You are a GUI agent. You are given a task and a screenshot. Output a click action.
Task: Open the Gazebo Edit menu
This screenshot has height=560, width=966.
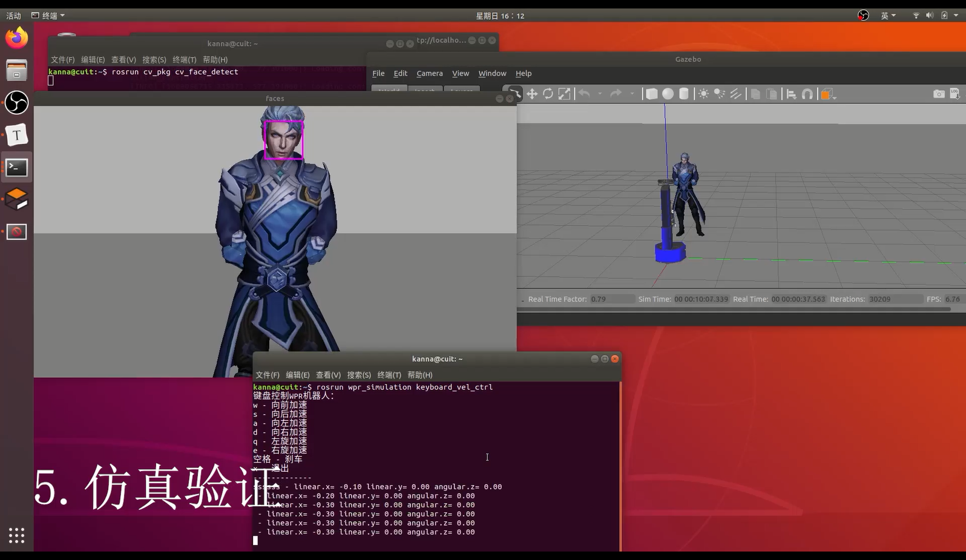(x=401, y=73)
